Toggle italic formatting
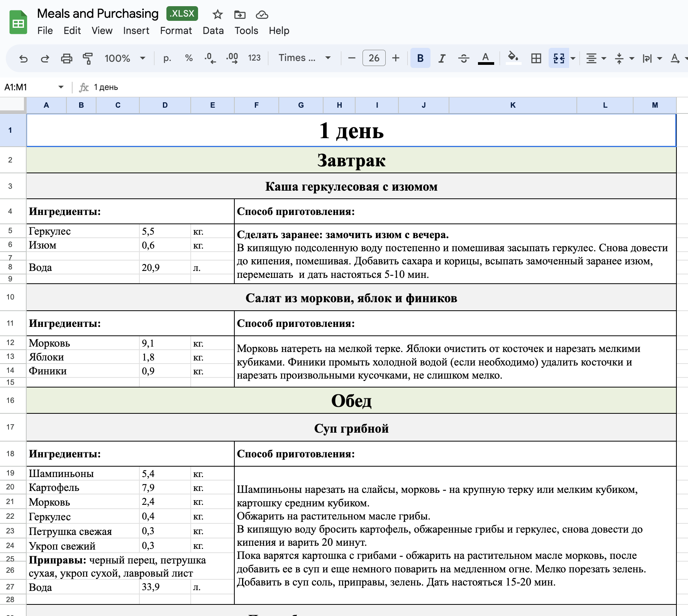The image size is (688, 616). [442, 58]
